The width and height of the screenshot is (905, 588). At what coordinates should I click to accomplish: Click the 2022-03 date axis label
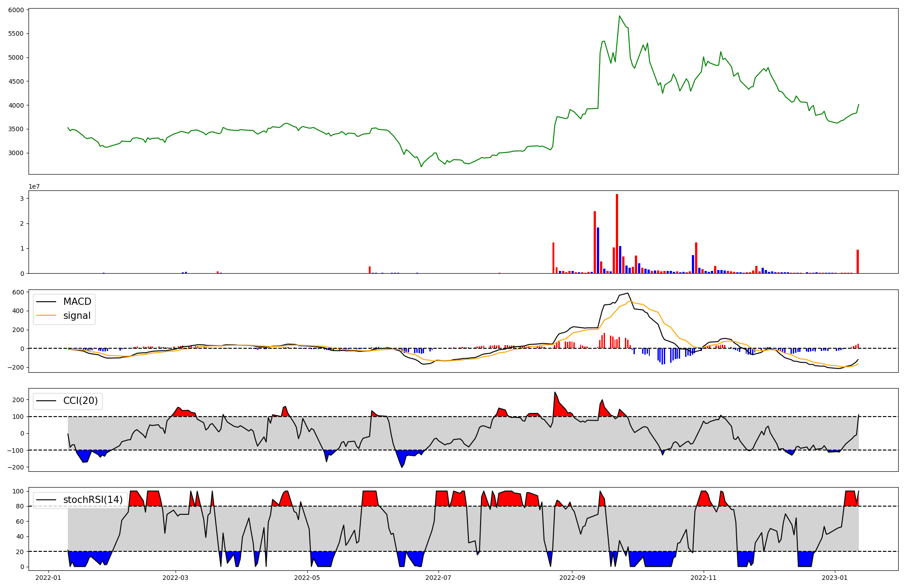[175, 578]
